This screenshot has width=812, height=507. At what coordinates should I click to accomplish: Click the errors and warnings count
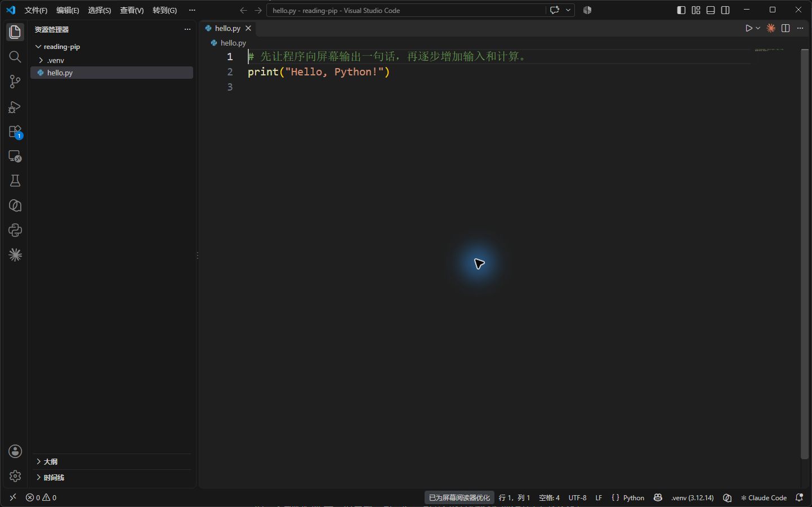[41, 497]
